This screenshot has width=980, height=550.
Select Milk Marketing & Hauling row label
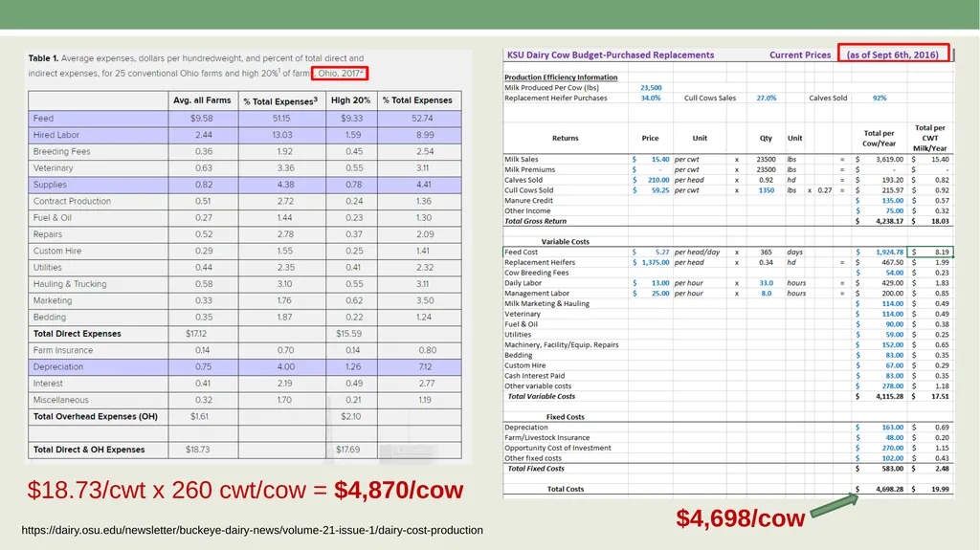(x=546, y=304)
